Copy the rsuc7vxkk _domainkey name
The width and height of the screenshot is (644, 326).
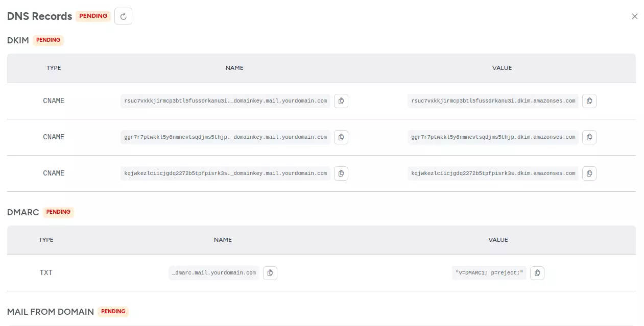pos(341,101)
